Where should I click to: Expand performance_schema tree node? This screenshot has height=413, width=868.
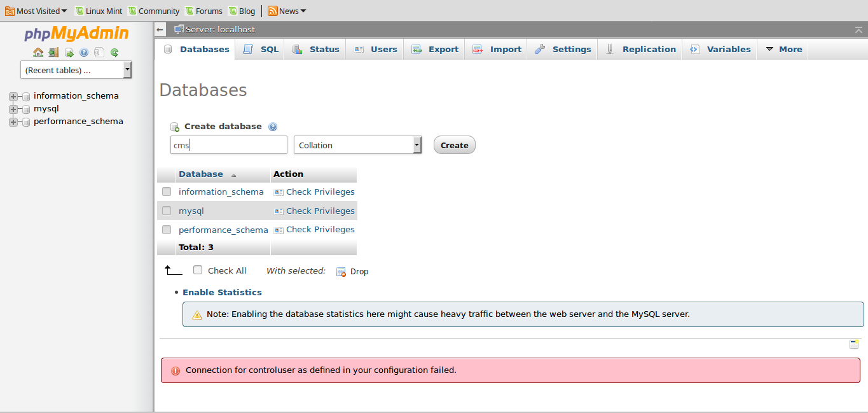[x=13, y=122]
